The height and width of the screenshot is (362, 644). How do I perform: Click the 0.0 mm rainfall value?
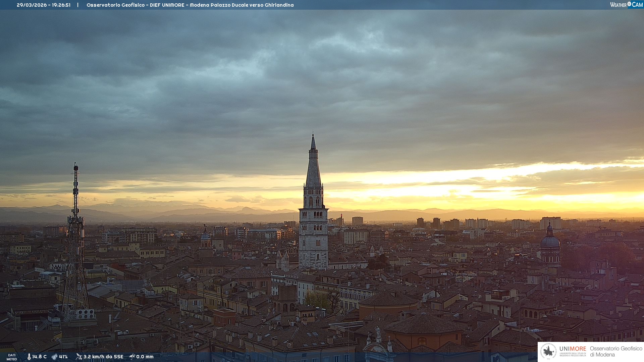pyautogui.click(x=145, y=357)
